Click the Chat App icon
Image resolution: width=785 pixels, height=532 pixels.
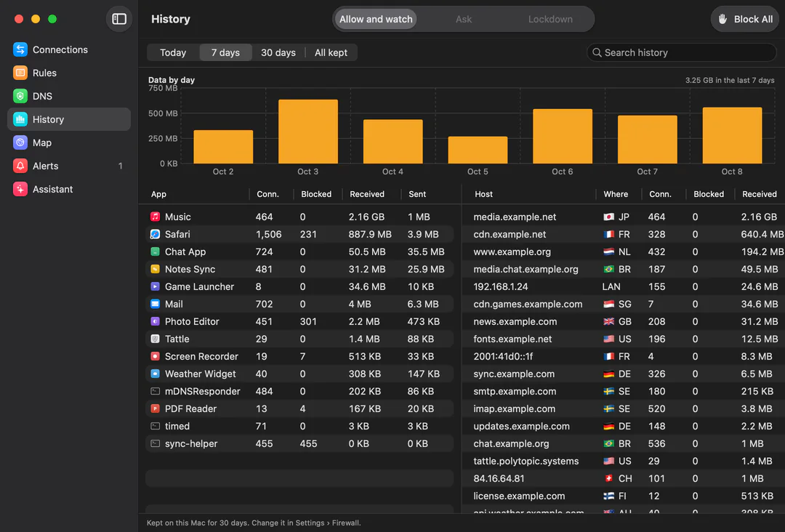pyautogui.click(x=156, y=251)
